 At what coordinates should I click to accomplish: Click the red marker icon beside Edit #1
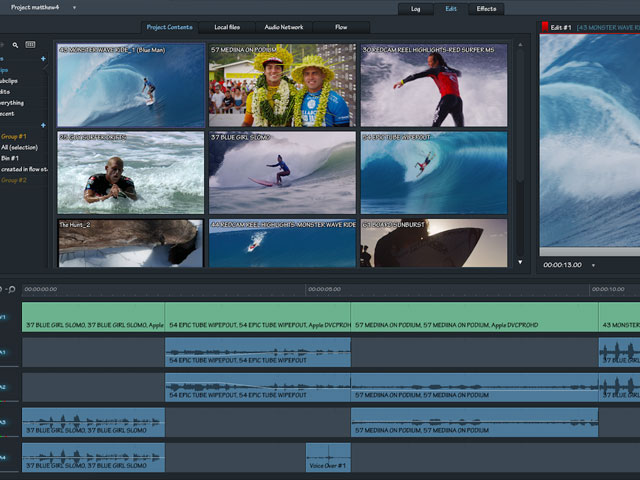click(x=545, y=27)
